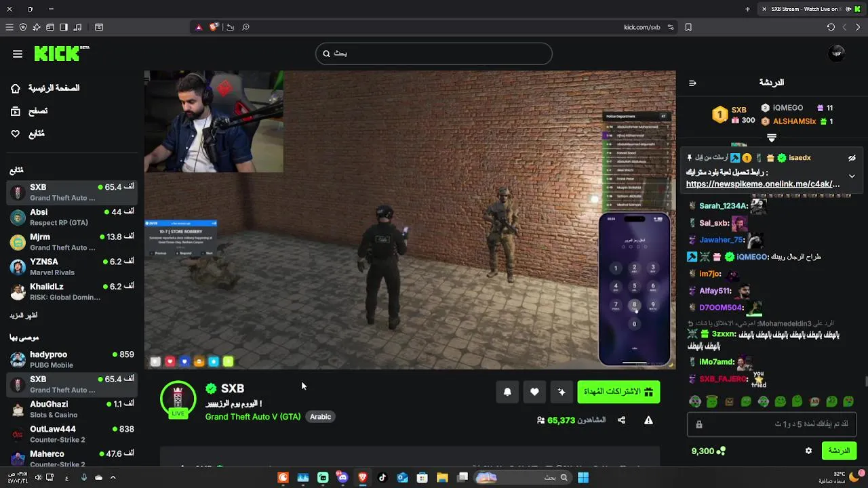Open Sarah_1234A's chat profile
The image size is (868, 488).
[x=723, y=206]
